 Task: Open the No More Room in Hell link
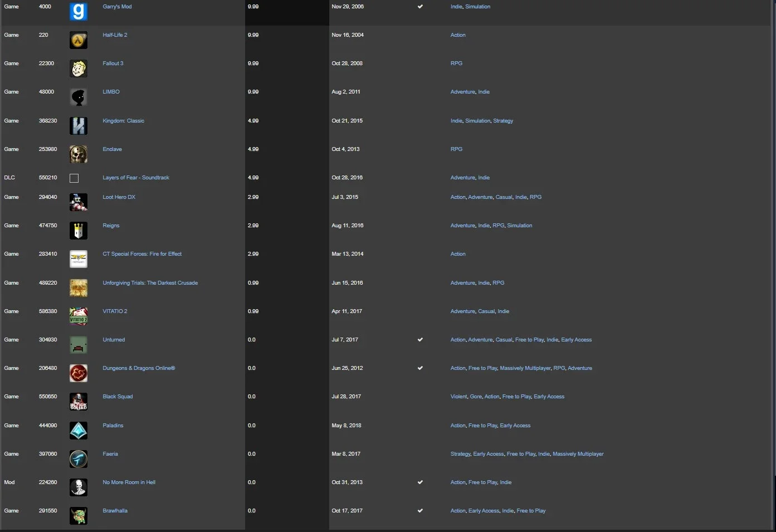129,482
